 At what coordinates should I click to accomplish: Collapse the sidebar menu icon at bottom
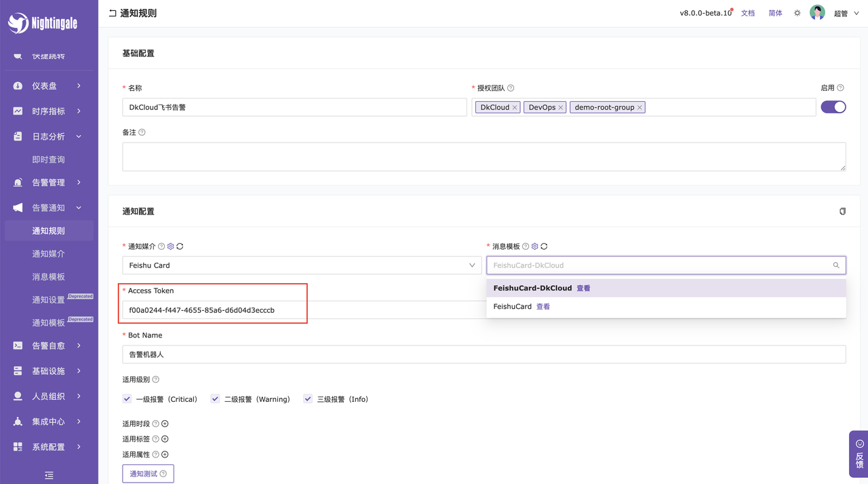point(49,475)
